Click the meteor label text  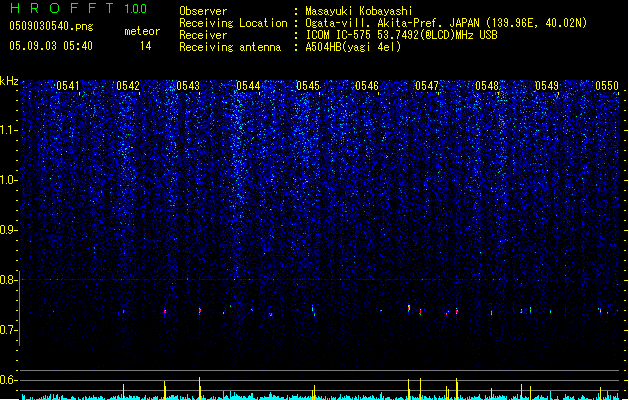pos(142,31)
